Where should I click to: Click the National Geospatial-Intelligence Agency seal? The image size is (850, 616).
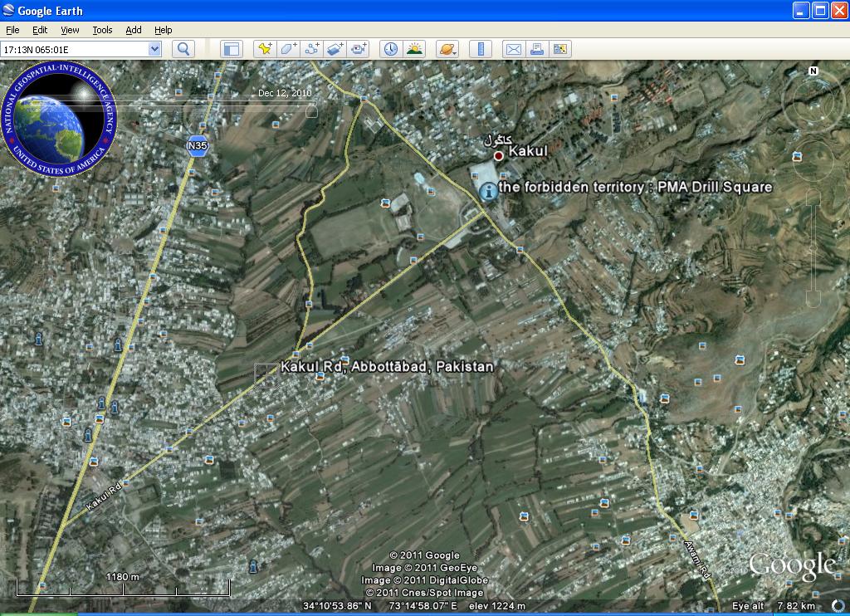[59, 118]
